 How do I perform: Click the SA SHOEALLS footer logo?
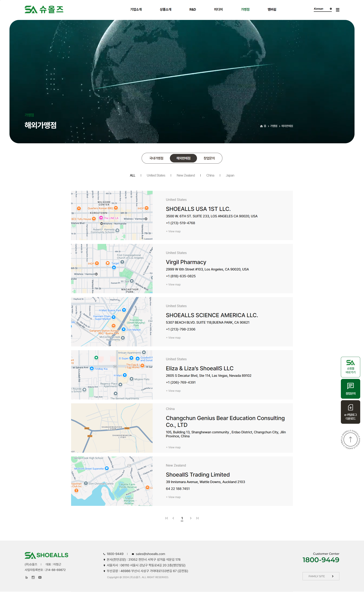[x=46, y=555]
